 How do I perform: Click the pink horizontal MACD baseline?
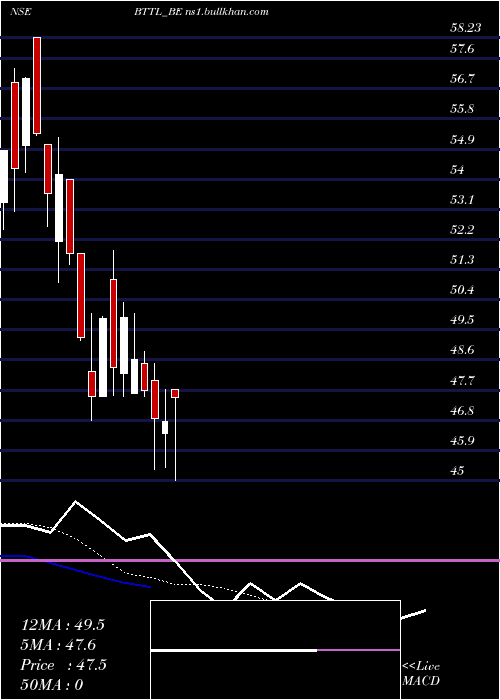pyautogui.click(x=250, y=560)
